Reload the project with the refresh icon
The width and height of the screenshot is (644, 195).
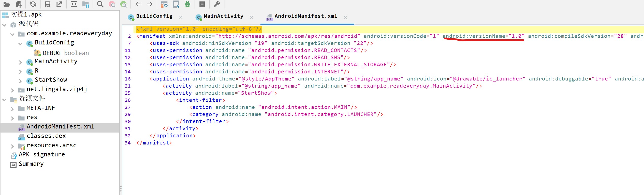[x=33, y=4]
